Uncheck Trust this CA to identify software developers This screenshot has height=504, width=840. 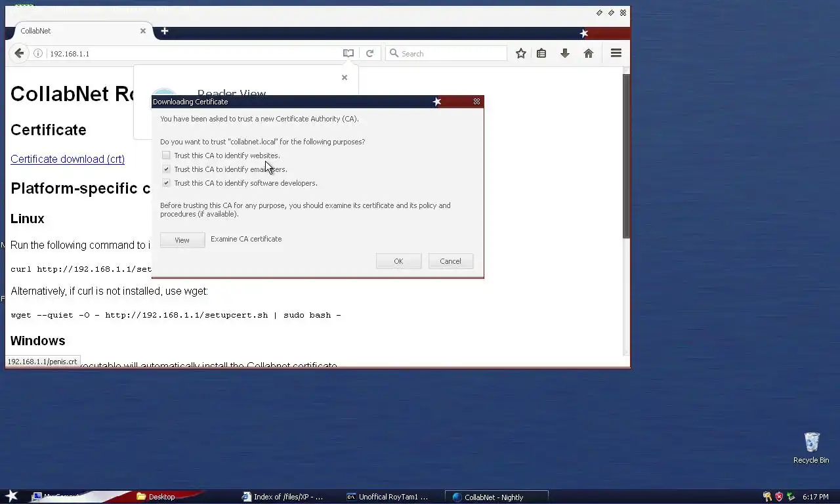166,183
